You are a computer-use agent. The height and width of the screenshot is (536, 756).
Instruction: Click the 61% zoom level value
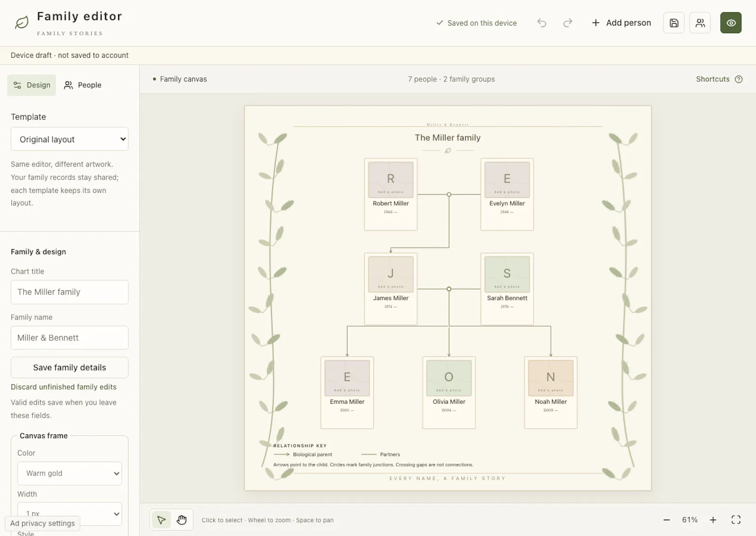tap(689, 520)
